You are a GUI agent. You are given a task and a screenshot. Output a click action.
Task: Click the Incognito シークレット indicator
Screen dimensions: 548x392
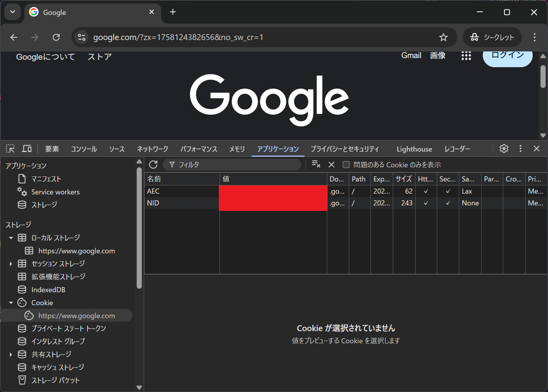pos(492,37)
